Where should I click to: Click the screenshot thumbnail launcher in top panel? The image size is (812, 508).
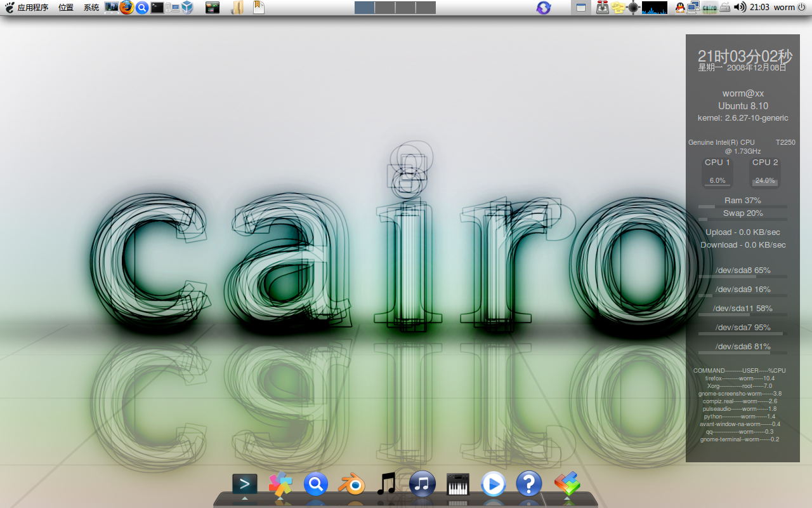[x=213, y=8]
